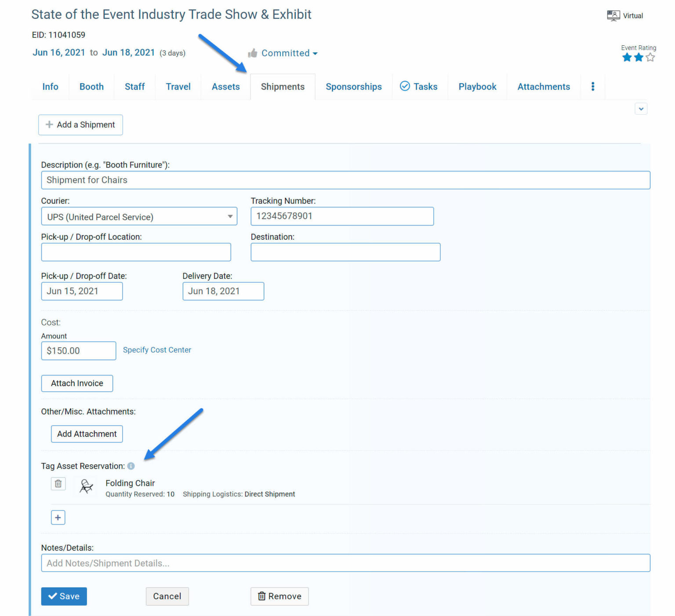Open the Courier dropdown
Screen dimensions: 675x616
coord(230,216)
